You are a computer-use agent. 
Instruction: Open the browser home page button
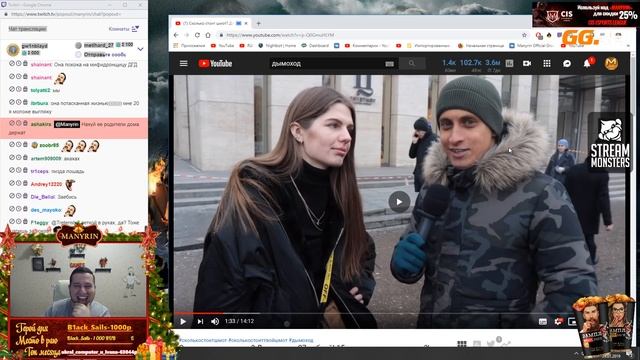click(x=208, y=35)
